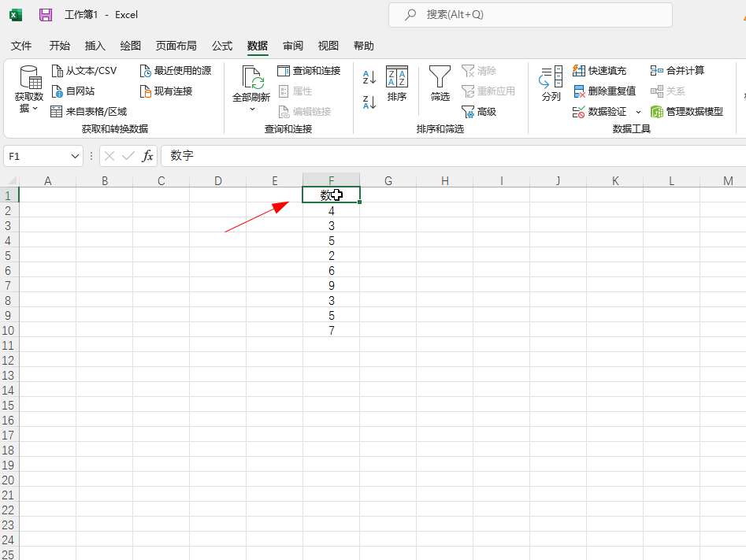
Task: Expand the Name Box dropdown arrow
Action: [x=76, y=156]
